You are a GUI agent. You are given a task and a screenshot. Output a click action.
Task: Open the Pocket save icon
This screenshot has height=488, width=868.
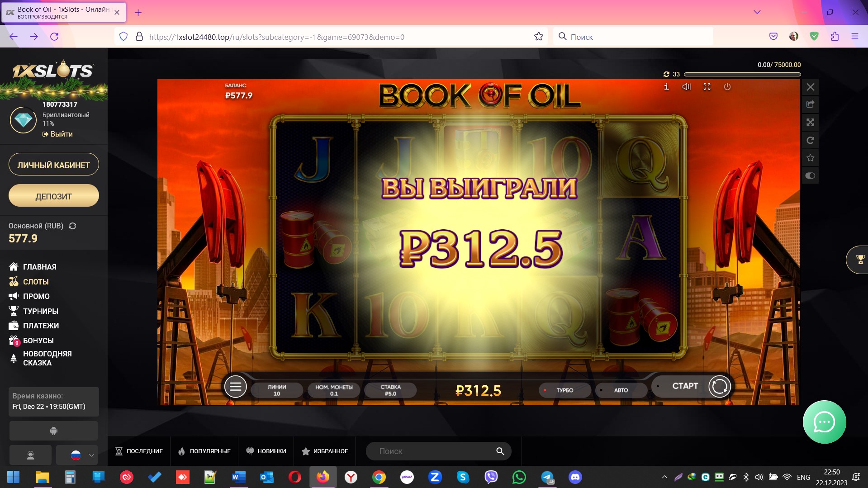point(773,37)
